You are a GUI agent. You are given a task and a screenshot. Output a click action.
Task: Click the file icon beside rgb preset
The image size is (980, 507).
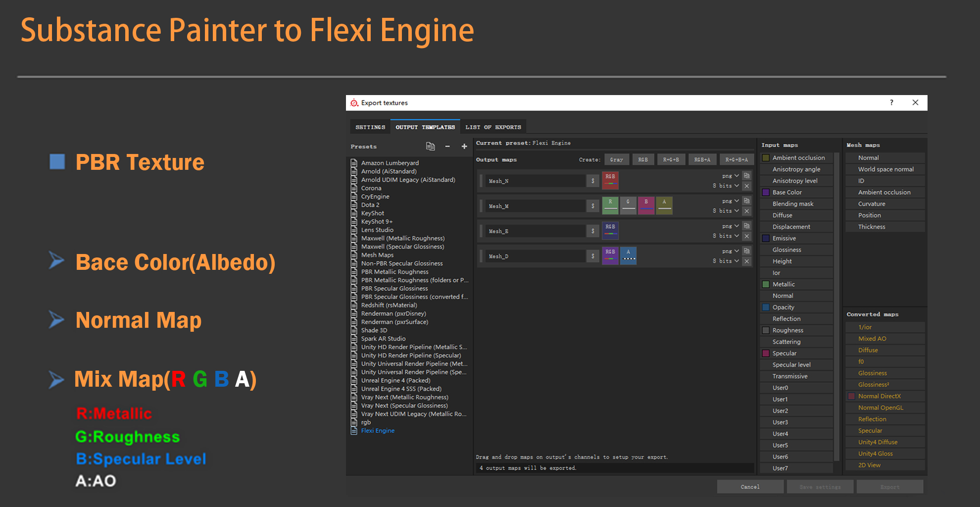click(354, 422)
